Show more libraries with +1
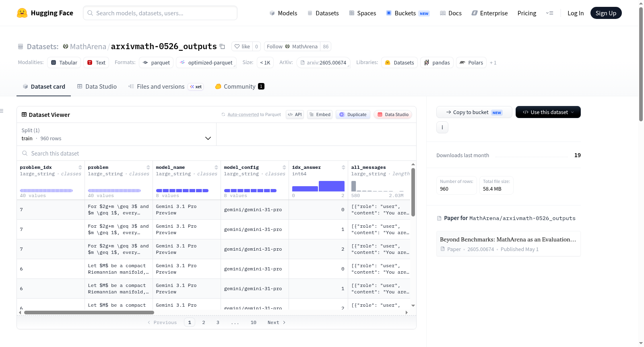 (493, 62)
